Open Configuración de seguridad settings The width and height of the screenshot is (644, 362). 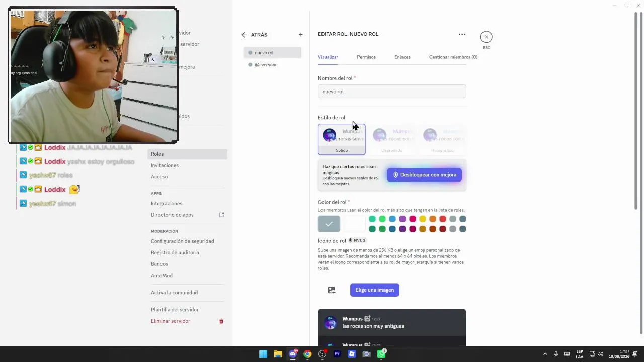pos(187,241)
